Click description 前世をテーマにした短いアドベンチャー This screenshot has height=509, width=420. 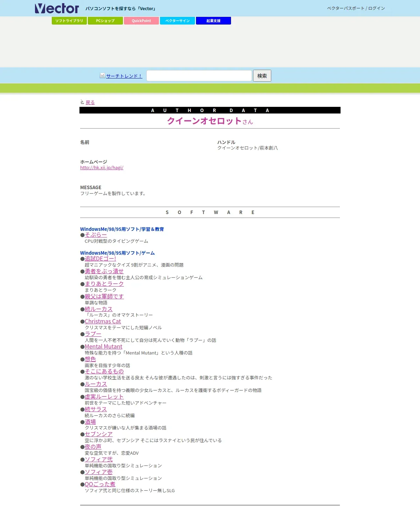coord(126,403)
